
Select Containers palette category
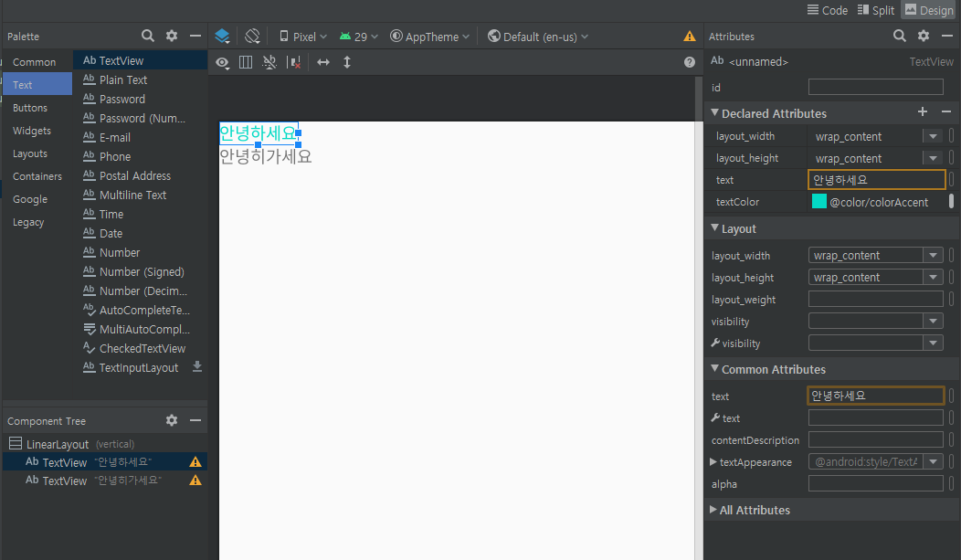click(x=37, y=176)
